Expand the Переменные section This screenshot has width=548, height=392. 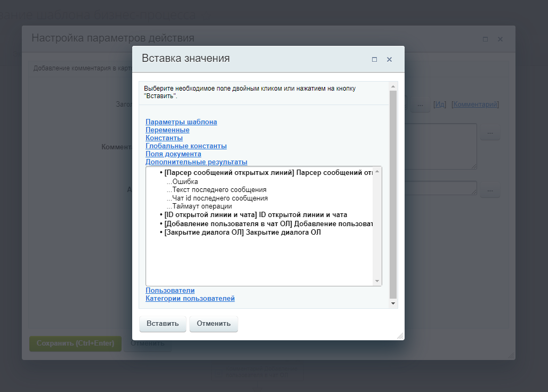[167, 130]
